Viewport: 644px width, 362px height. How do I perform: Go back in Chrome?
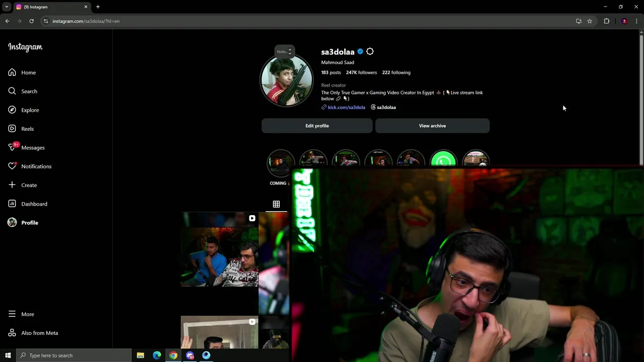7,21
